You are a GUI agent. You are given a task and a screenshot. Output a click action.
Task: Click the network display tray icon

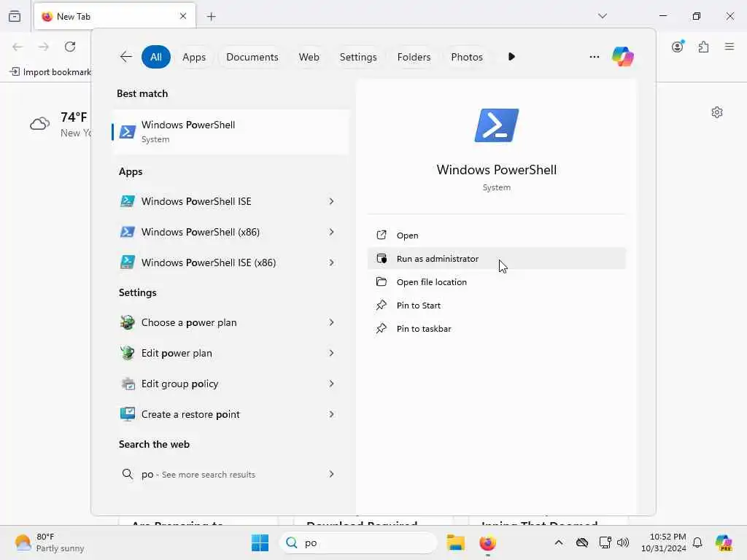coord(605,542)
